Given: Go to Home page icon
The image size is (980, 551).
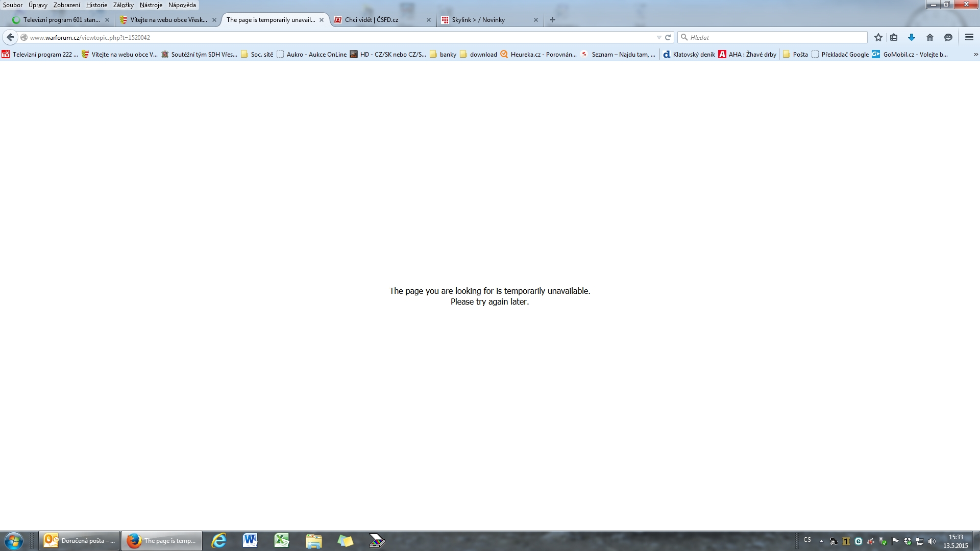Looking at the screenshot, I should pos(930,37).
